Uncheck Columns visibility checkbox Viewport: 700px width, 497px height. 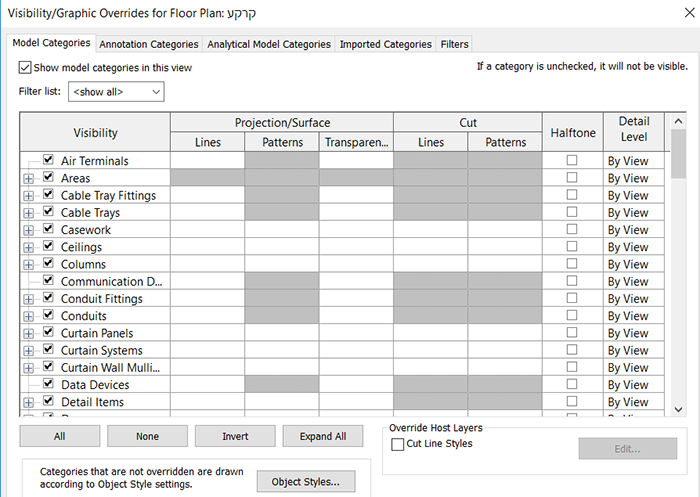48,263
